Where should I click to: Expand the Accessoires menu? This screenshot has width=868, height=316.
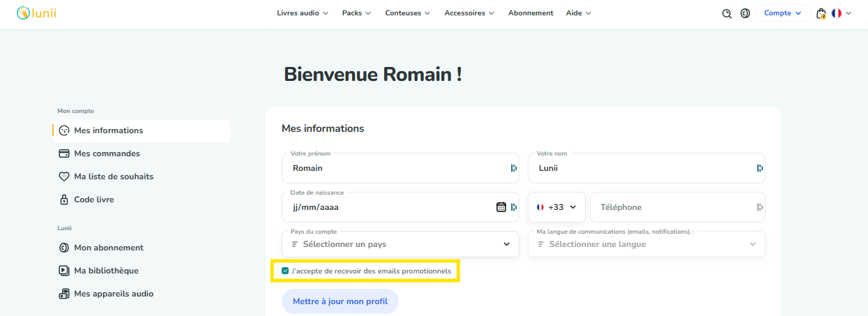tap(469, 13)
